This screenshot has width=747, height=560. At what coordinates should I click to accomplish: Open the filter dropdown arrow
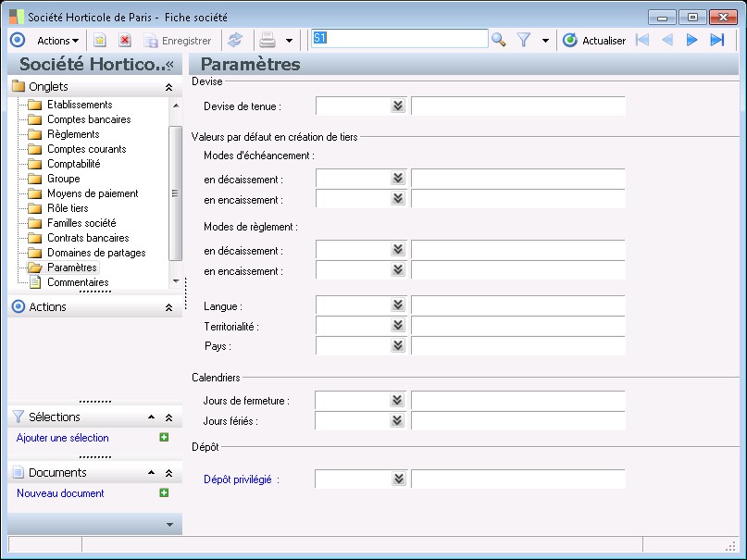click(x=545, y=41)
